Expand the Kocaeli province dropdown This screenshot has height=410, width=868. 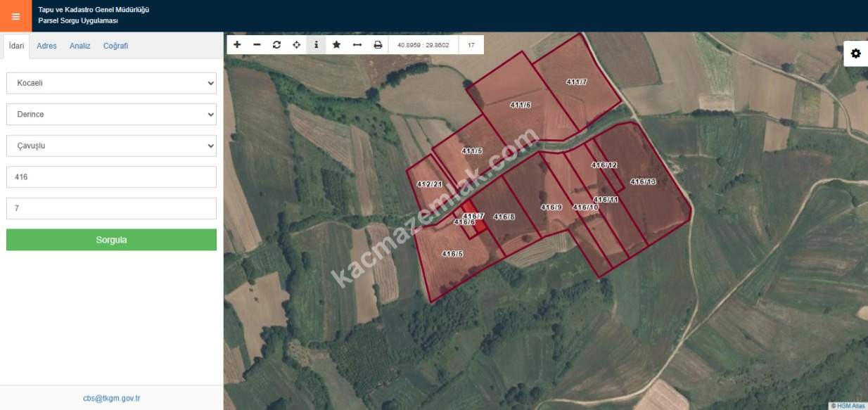tap(111, 83)
